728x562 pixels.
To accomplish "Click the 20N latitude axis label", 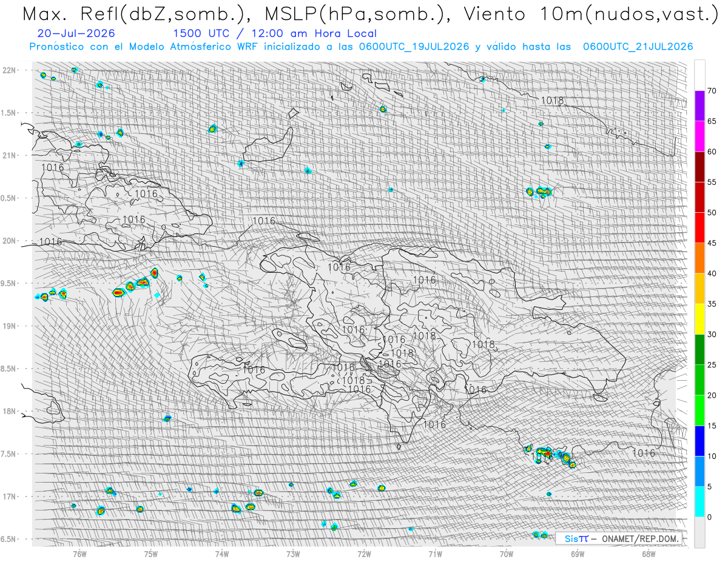I will (x=10, y=241).
